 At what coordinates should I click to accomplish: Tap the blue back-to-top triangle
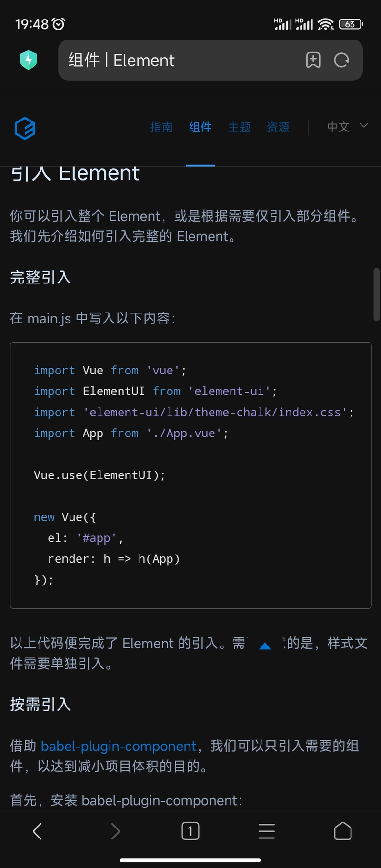pos(265,646)
